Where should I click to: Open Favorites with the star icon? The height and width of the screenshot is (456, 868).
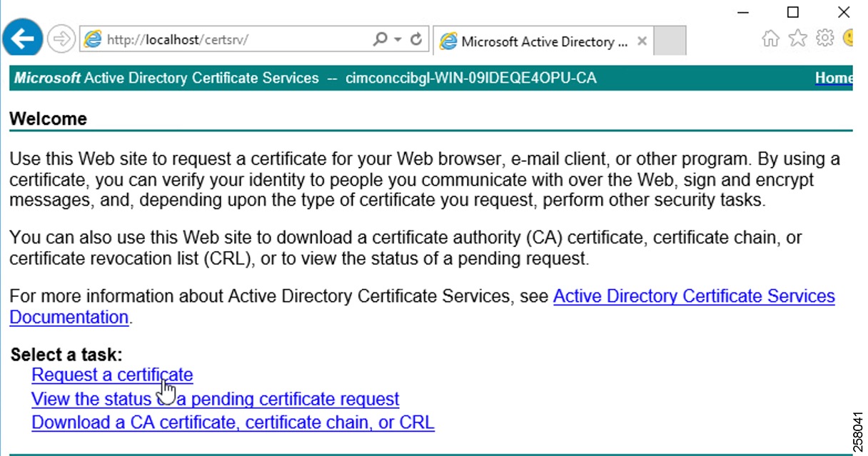(797, 38)
